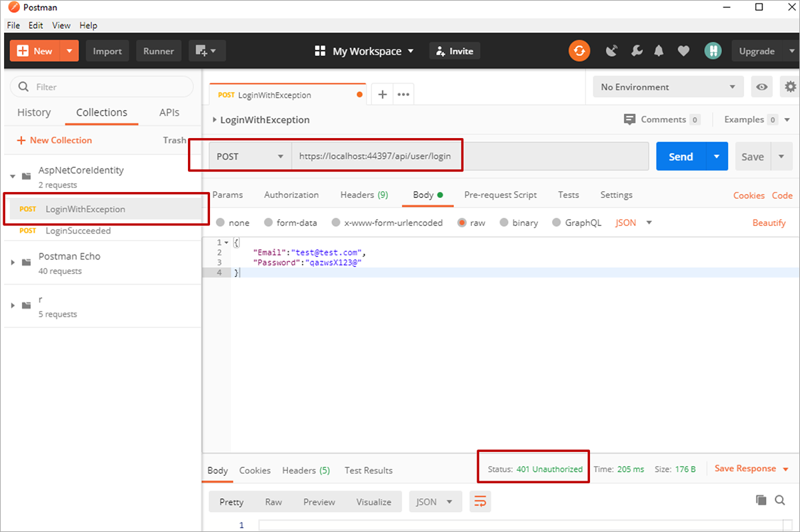Image resolution: width=800 pixels, height=532 pixels.
Task: Click the environment quick look eye icon
Action: coord(761,87)
